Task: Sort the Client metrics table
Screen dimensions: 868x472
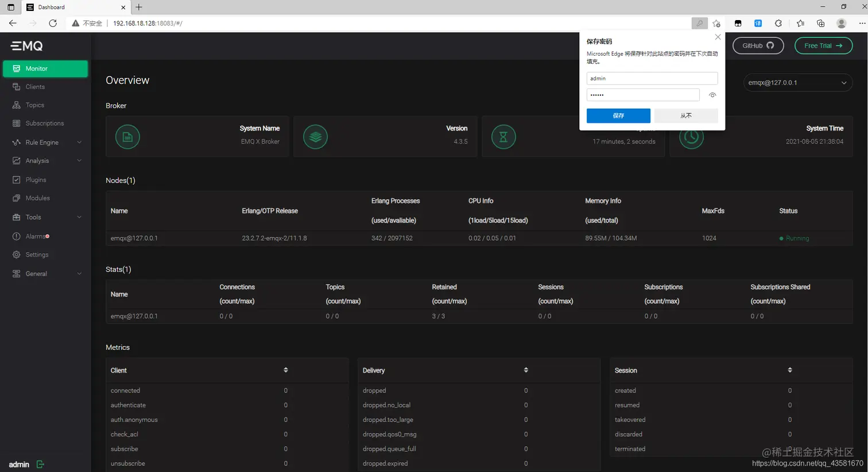Action: 286,370
